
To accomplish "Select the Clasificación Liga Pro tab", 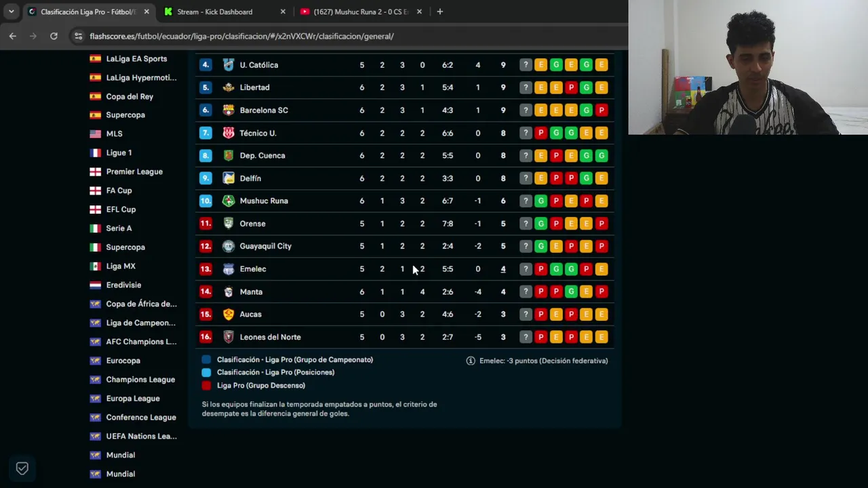I will pos(90,12).
